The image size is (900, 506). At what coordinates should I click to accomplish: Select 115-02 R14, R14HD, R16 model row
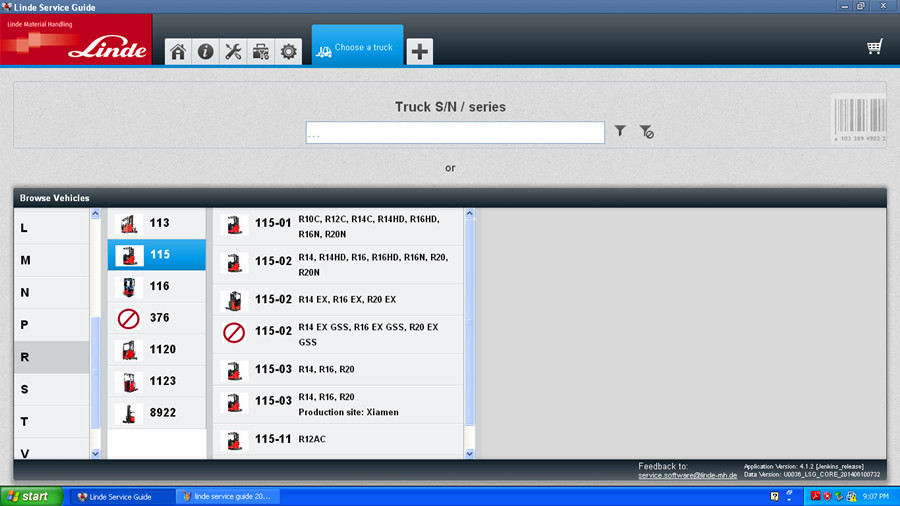[339, 264]
